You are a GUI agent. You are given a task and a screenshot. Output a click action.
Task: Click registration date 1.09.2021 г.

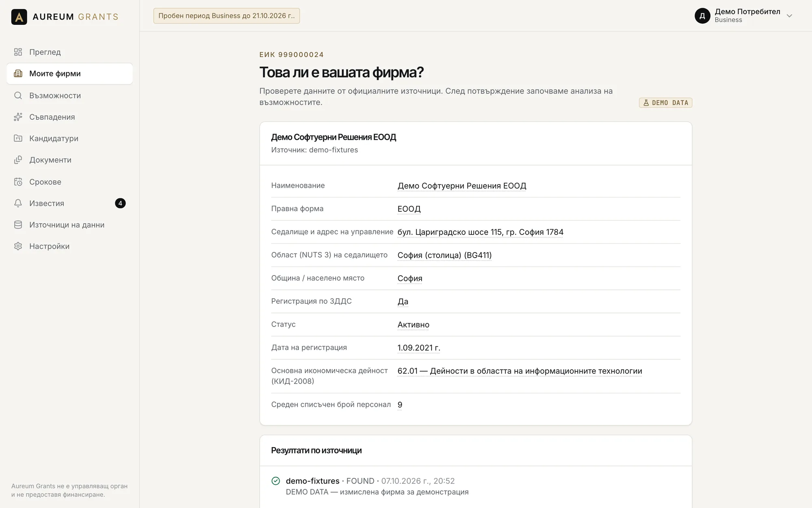(419, 348)
